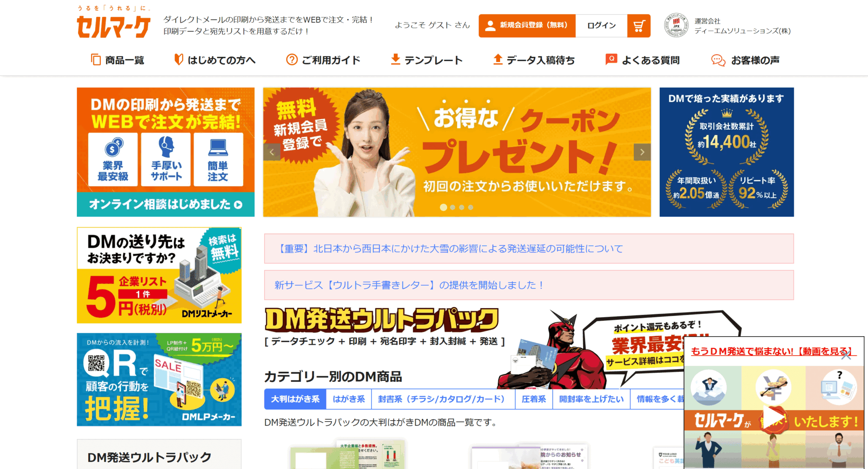This screenshot has height=469, width=868.
Task: Open 商品一覧 menu
Action: [x=118, y=60]
